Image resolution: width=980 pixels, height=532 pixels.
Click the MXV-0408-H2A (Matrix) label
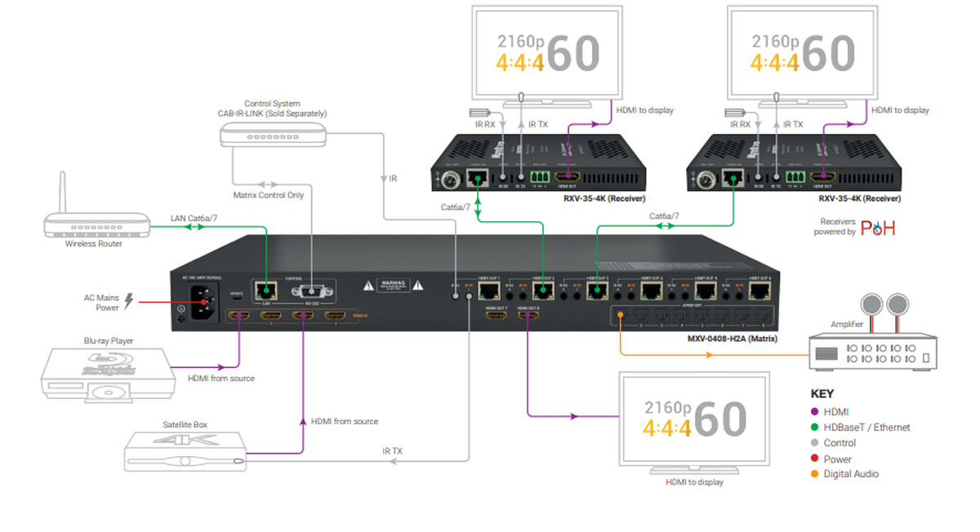pyautogui.click(x=729, y=338)
